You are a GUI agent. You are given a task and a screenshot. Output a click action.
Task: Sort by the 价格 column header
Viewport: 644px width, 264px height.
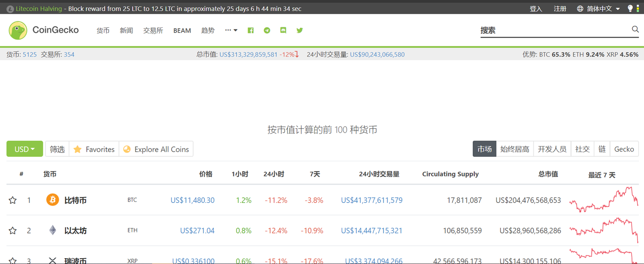point(206,174)
